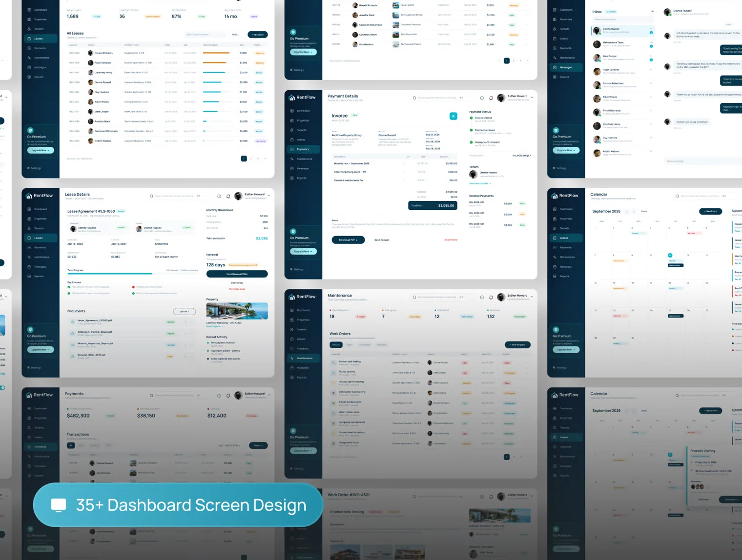This screenshot has height=560, width=742.
Task: Expand Esther Howard menu in Payment Details header
Action: 532,98
